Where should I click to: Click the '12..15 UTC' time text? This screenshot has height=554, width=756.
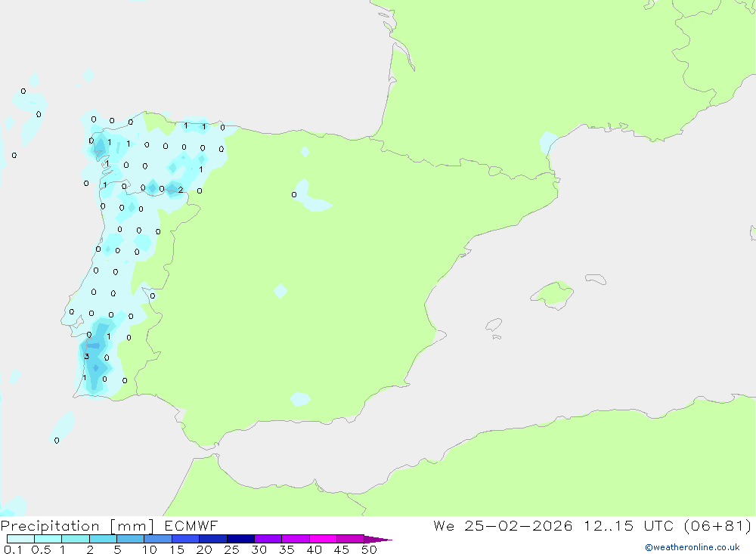click(x=629, y=525)
